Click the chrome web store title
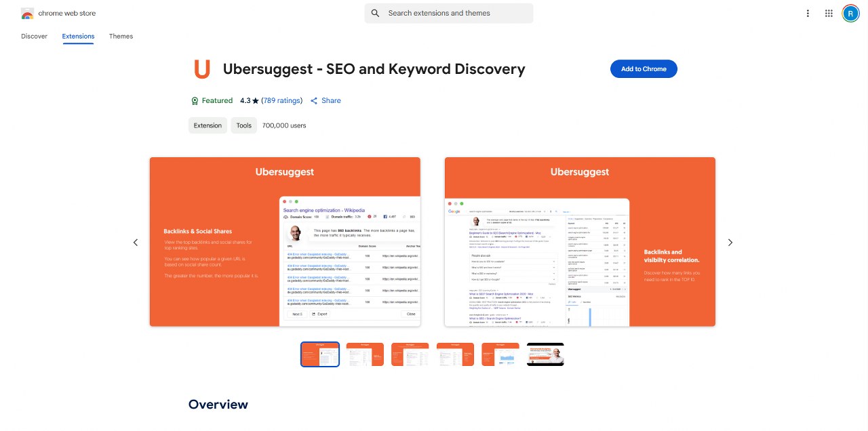Image resolution: width=868 pixels, height=431 pixels. point(67,14)
